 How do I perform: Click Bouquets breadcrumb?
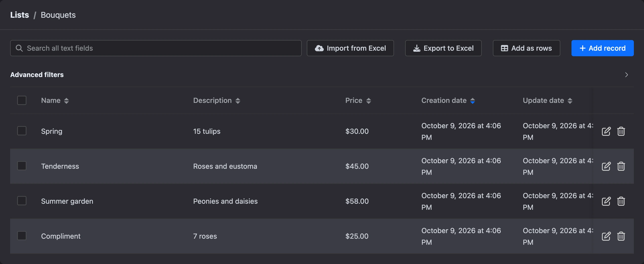[58, 15]
